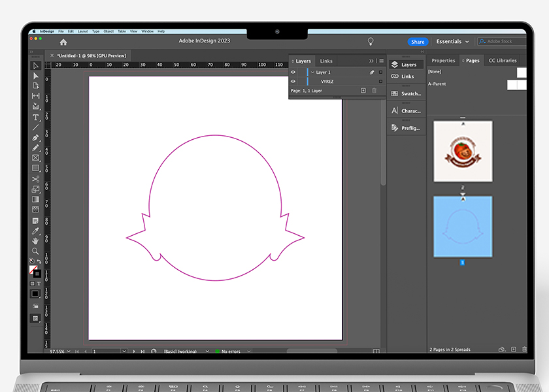Select the Gradient Swatch tool
The height and width of the screenshot is (392, 549).
point(35,199)
